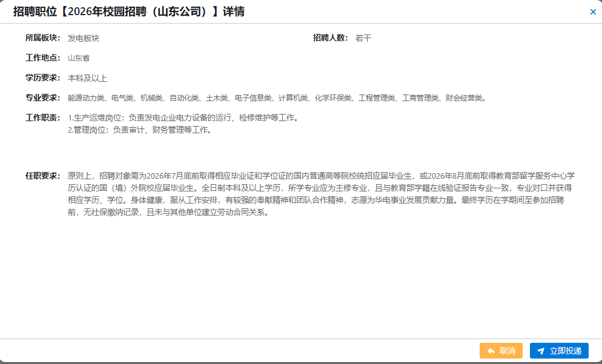Close the job details dialog with X
Image resolution: width=602 pixels, height=364 pixels.
pos(593,12)
